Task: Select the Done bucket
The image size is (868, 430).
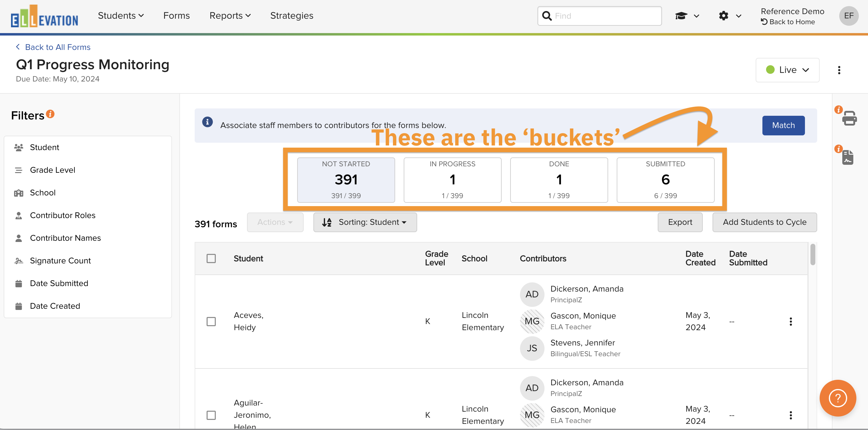Action: 559,180
